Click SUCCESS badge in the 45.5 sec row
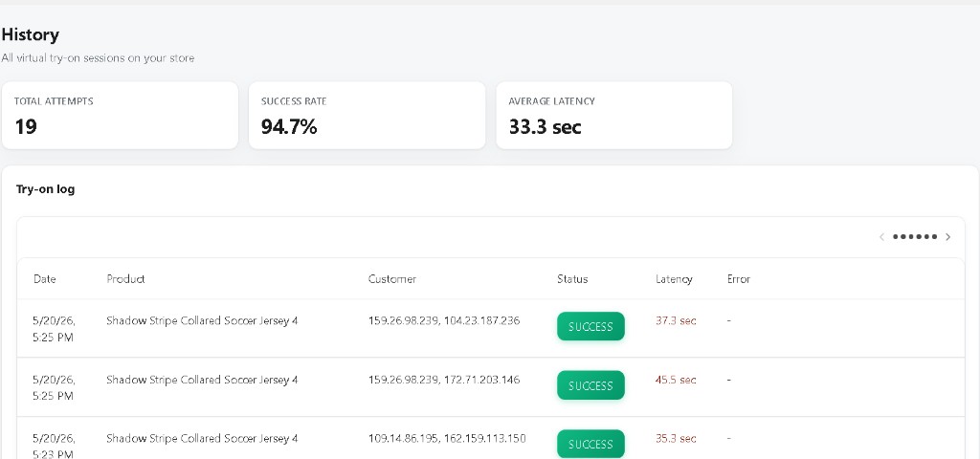The width and height of the screenshot is (980, 459). click(590, 385)
